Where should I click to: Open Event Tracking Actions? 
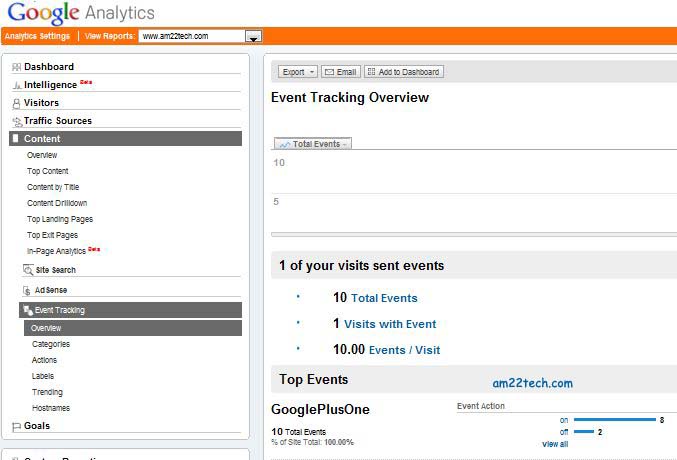click(44, 360)
